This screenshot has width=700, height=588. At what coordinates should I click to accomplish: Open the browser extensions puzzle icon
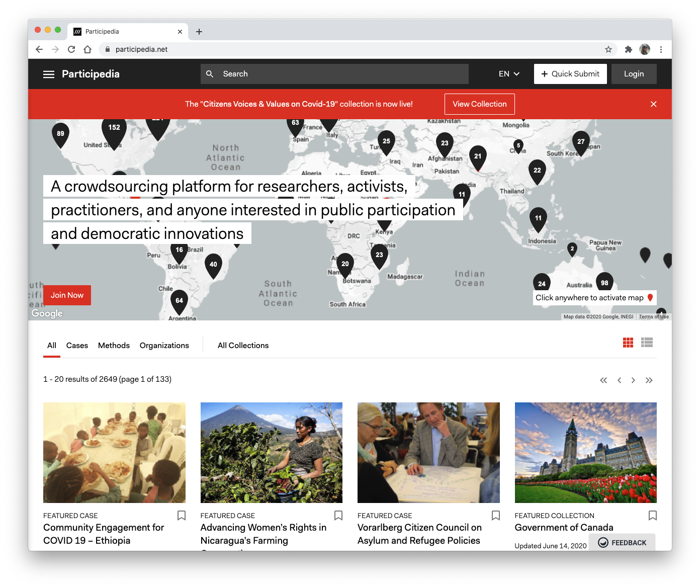pyautogui.click(x=628, y=49)
